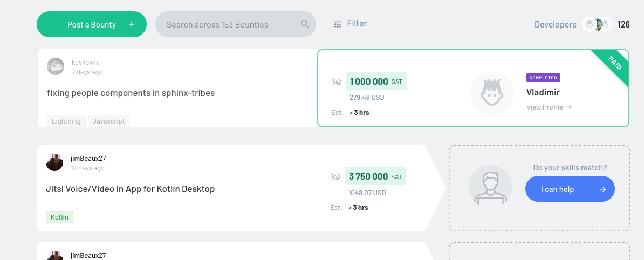Screen dimensions: 644x260
Task: Click jimBeaux27's avatar on Jitsi bounty
Action: pos(54,162)
